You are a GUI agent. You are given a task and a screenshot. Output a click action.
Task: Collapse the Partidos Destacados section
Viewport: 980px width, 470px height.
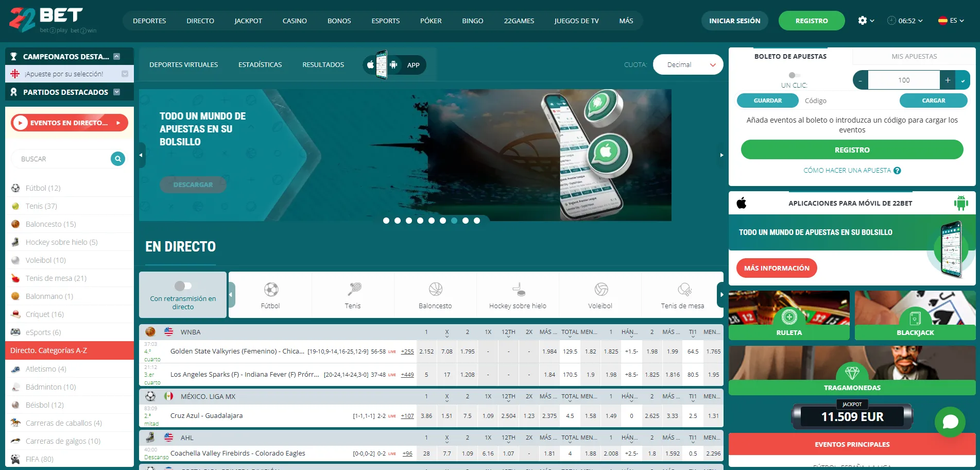[117, 92]
